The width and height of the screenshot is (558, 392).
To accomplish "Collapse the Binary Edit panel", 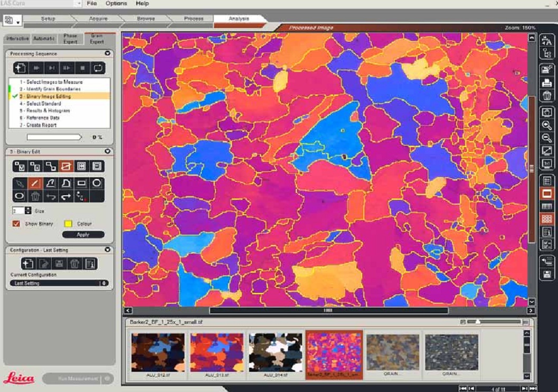I will (108, 151).
